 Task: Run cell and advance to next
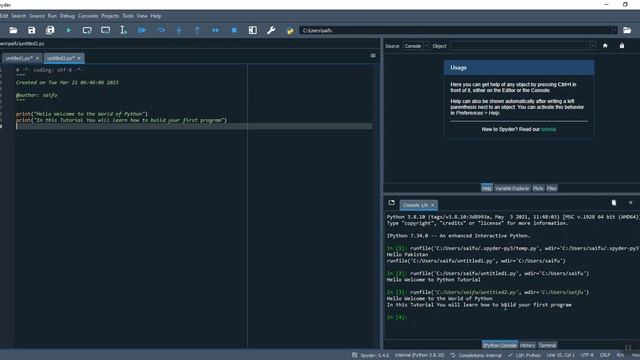[x=105, y=30]
